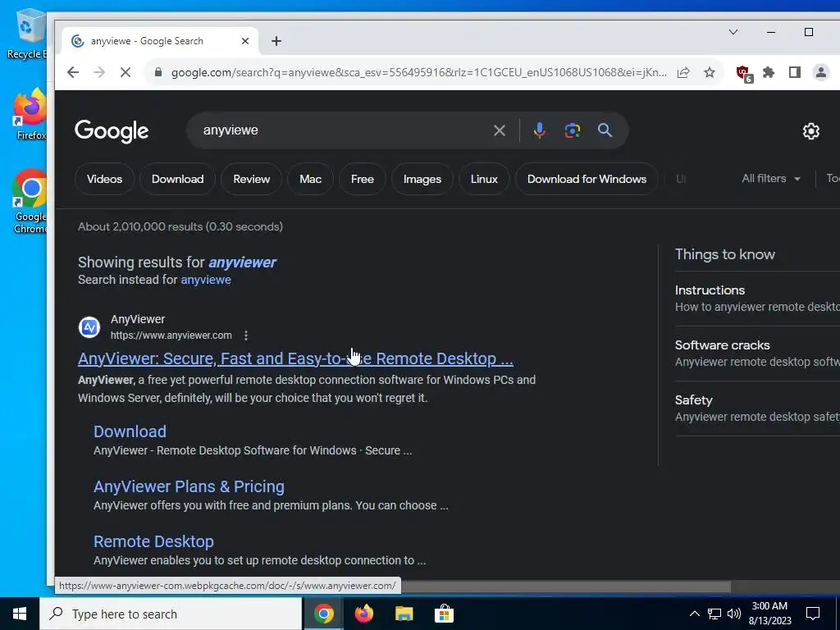Click the anyviewer.com URL text
The width and height of the screenshot is (840, 630).
pyautogui.click(x=171, y=336)
